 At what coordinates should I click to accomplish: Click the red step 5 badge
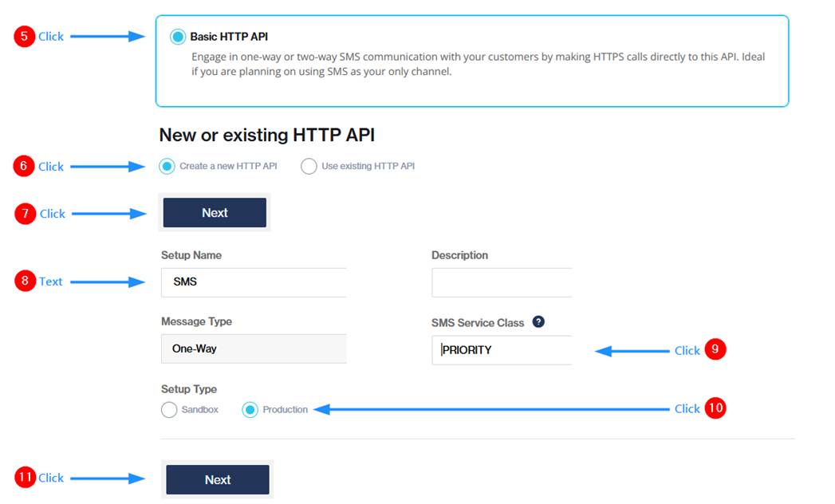(25, 37)
